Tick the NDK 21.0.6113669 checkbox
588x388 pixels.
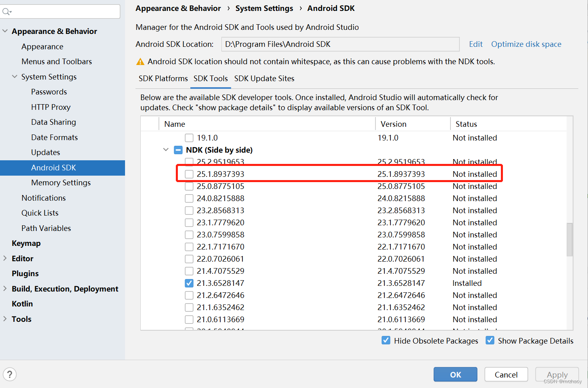pyautogui.click(x=189, y=319)
